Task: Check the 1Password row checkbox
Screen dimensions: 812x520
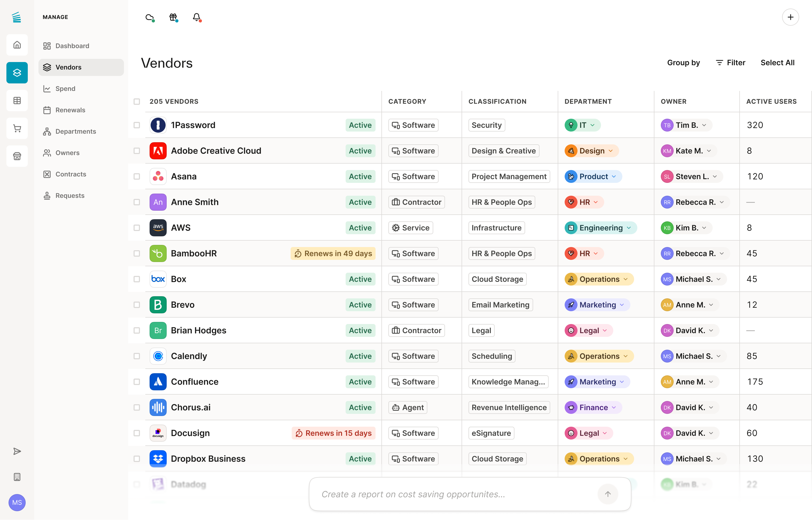Action: (x=137, y=125)
